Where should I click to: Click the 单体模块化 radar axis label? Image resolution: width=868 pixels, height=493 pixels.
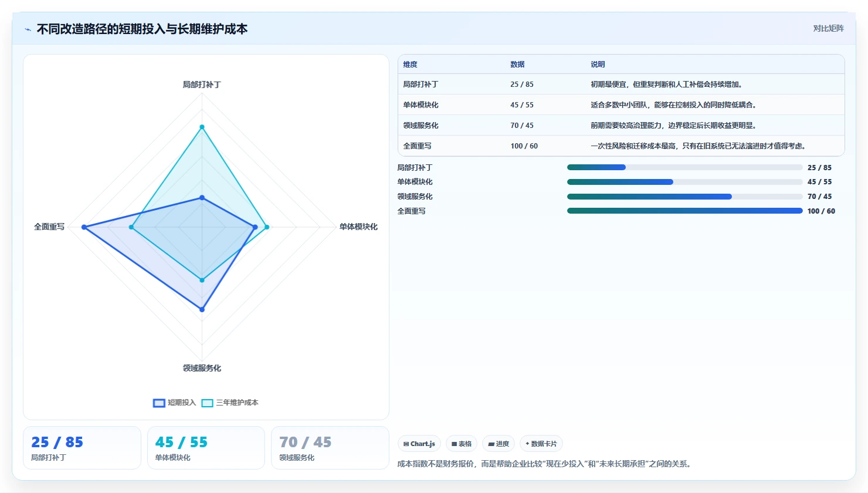(x=358, y=227)
